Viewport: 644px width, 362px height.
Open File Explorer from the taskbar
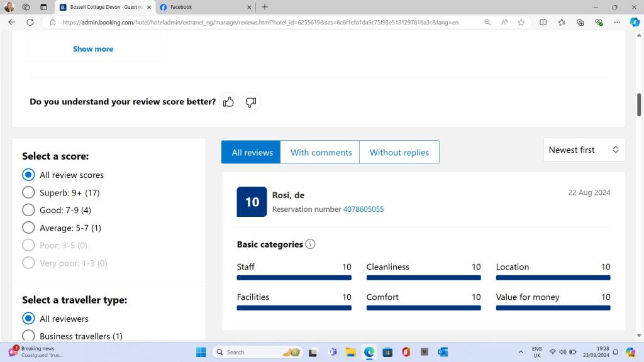[350, 352]
